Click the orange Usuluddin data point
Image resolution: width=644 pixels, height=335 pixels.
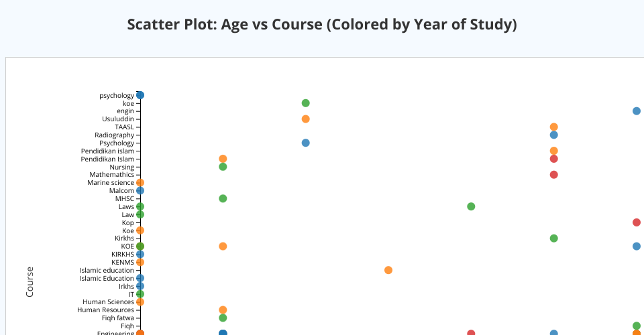tap(305, 119)
